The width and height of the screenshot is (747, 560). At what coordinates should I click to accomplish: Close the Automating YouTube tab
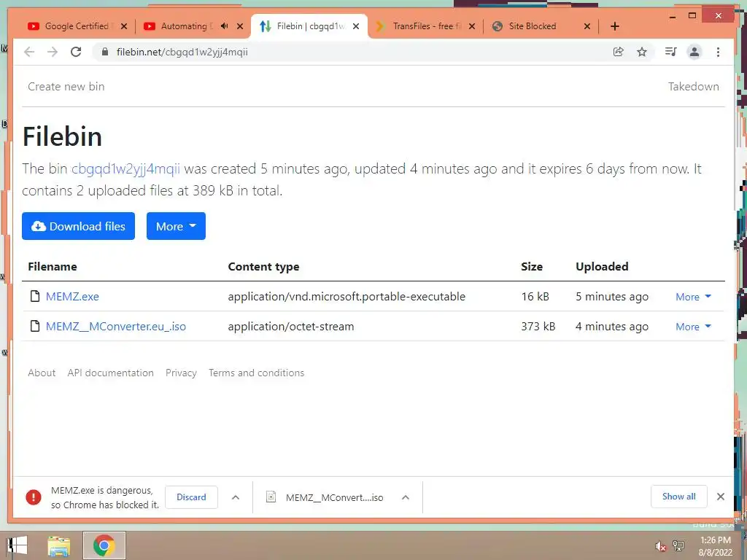tap(240, 26)
